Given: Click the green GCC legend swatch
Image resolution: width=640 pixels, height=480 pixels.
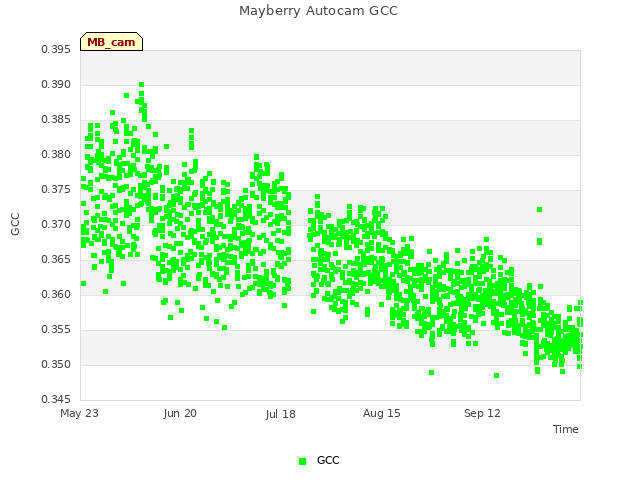Looking at the screenshot, I should [x=302, y=461].
